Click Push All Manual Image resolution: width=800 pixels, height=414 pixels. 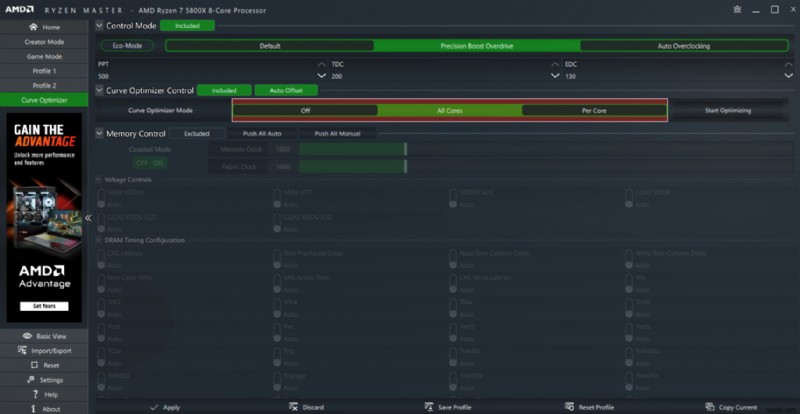pyautogui.click(x=337, y=134)
